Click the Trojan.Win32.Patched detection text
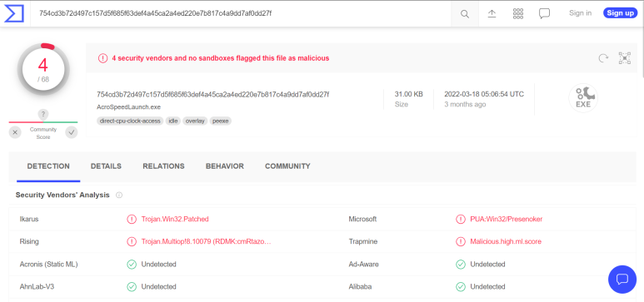This screenshot has width=644, height=302. (175, 219)
